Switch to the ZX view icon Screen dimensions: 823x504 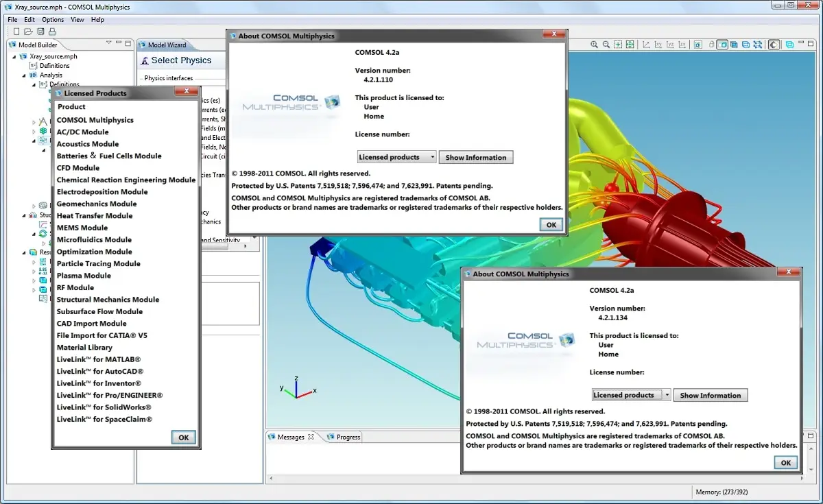682,45
